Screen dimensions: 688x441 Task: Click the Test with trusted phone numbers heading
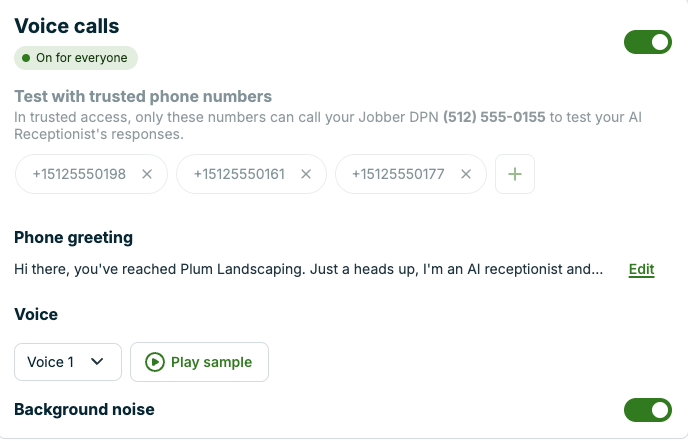click(142, 97)
